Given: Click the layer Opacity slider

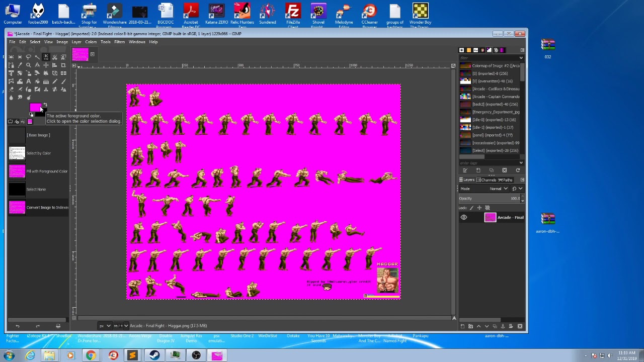Looking at the screenshot, I should coord(490,198).
